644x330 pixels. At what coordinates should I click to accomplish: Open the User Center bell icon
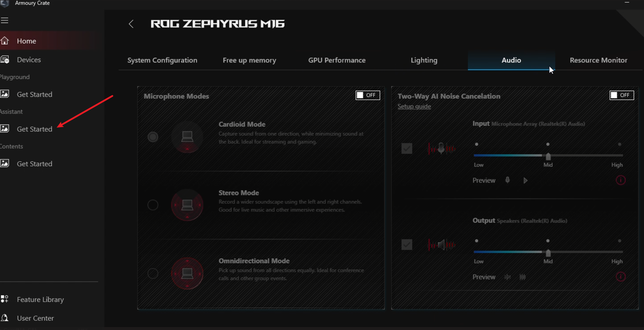(x=5, y=318)
